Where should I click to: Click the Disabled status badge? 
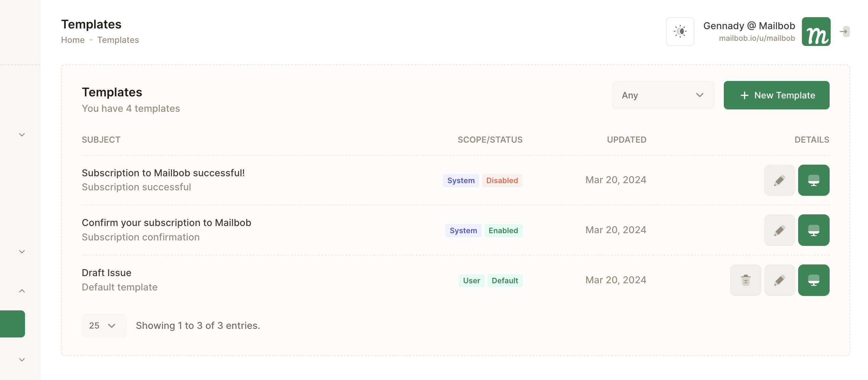502,180
